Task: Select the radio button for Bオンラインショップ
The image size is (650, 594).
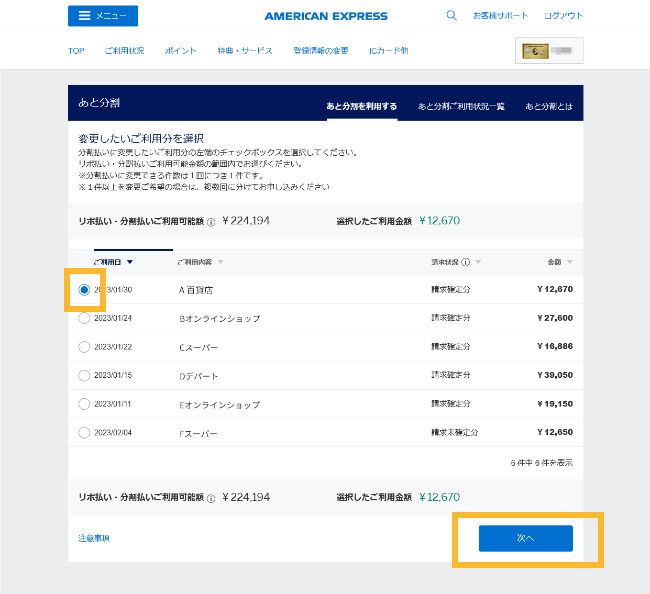Action: (x=83, y=318)
